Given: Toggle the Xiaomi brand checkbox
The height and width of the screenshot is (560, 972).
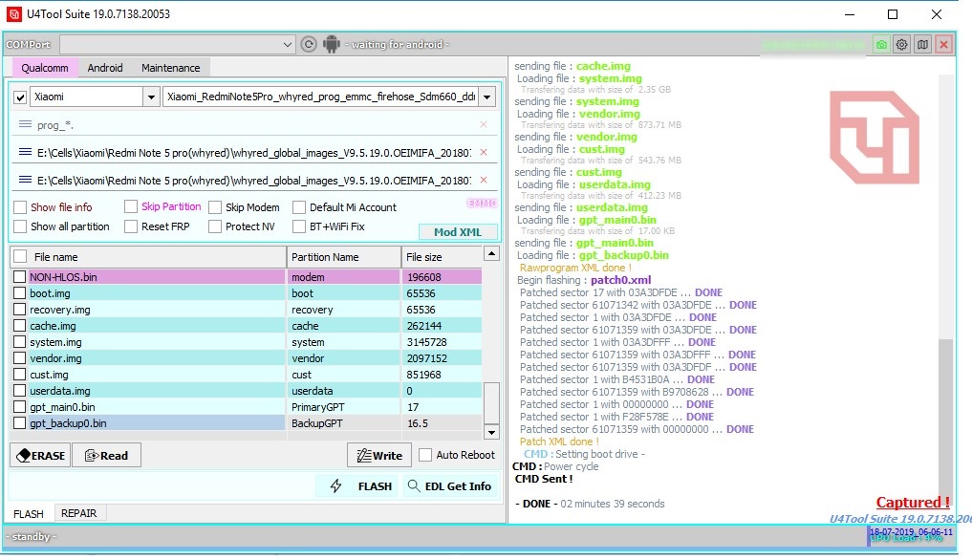Looking at the screenshot, I should pyautogui.click(x=20, y=97).
